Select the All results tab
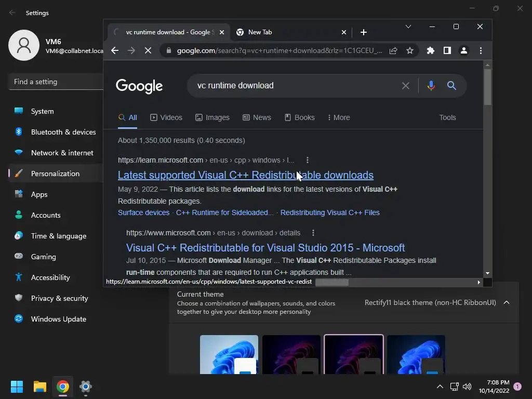The image size is (532, 399). [128, 117]
